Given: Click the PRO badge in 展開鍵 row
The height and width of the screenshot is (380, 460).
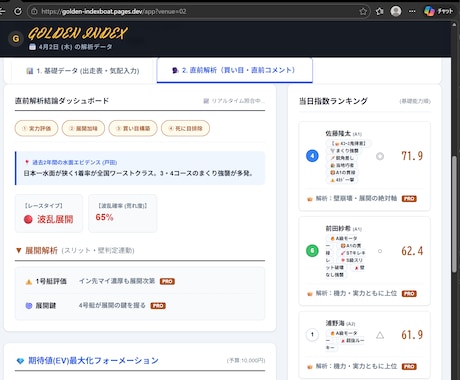Looking at the screenshot, I should click(158, 306).
